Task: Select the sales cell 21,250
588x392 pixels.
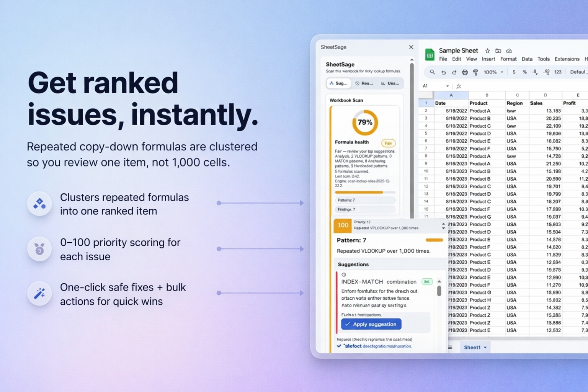Action: coord(545,163)
